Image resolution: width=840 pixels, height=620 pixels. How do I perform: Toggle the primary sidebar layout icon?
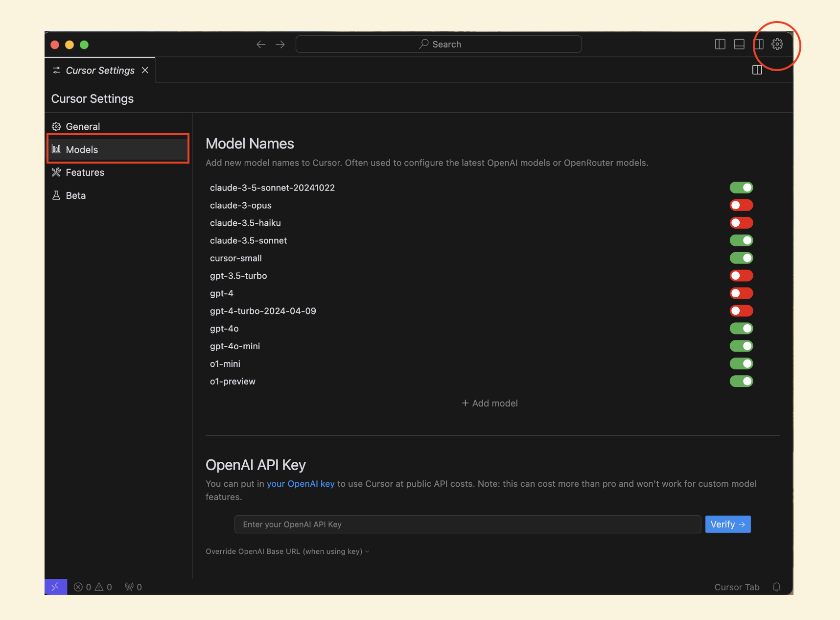pos(720,44)
